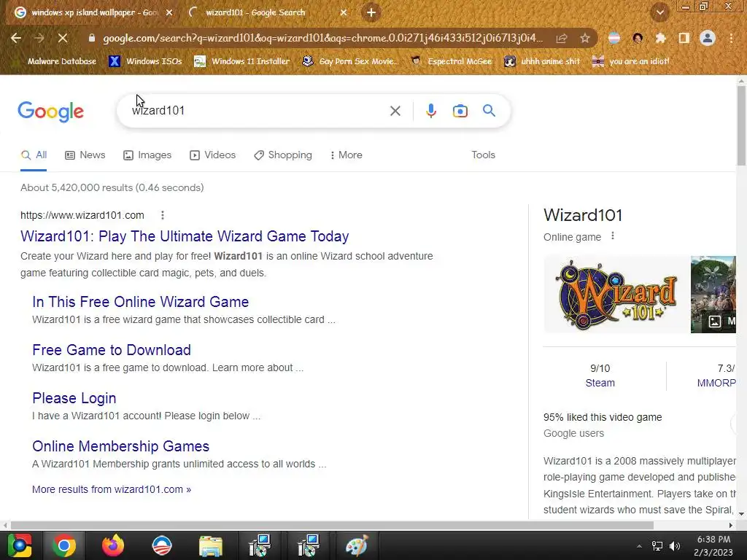Viewport: 747px width, 560px height.
Task: Open the Wizard101 logo image in panel
Action: pos(616,295)
